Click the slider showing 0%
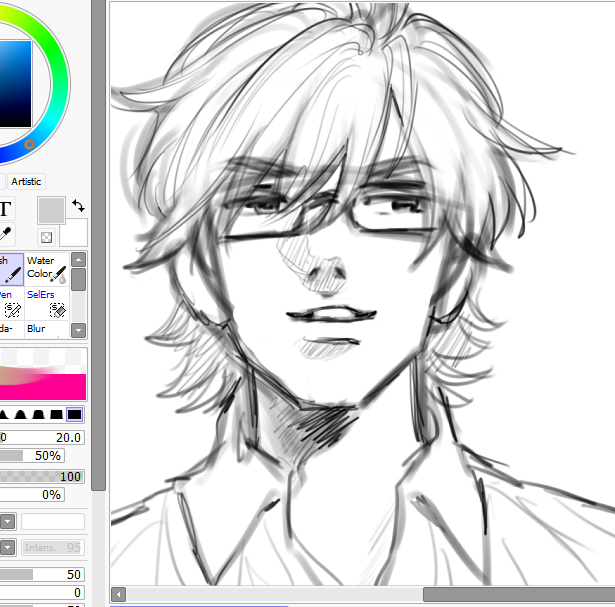615x607 pixels. [x=32, y=494]
